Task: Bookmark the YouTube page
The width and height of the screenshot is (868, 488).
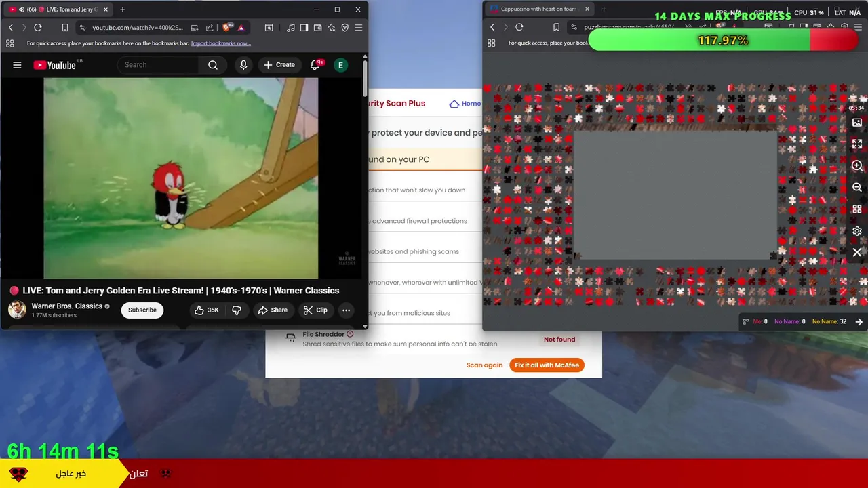Action: click(65, 28)
